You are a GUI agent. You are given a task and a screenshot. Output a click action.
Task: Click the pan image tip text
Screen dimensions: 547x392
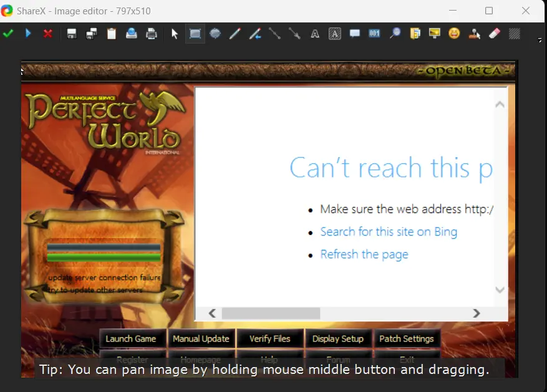pos(264,370)
